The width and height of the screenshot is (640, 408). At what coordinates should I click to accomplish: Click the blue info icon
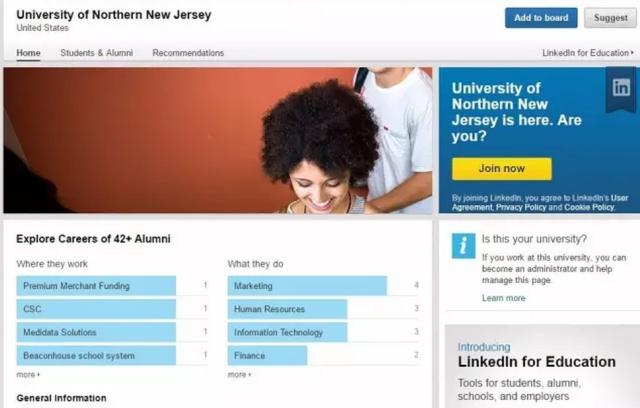click(x=463, y=246)
